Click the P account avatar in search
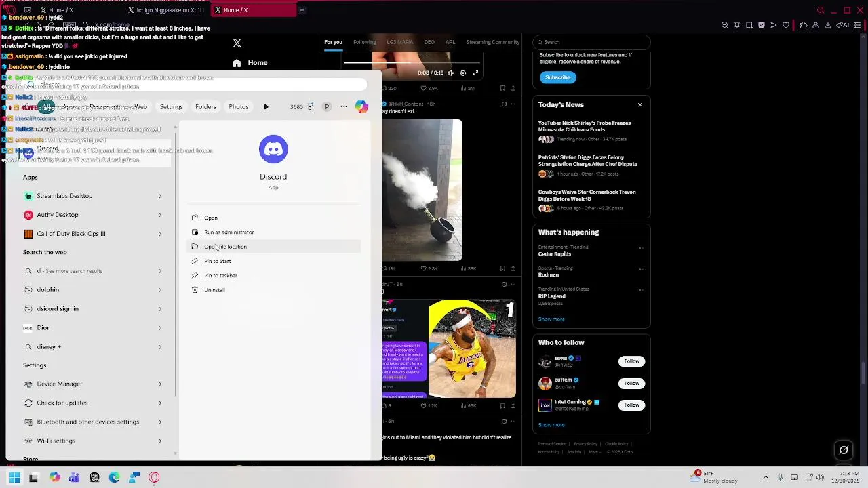The width and height of the screenshot is (868, 488). click(327, 106)
